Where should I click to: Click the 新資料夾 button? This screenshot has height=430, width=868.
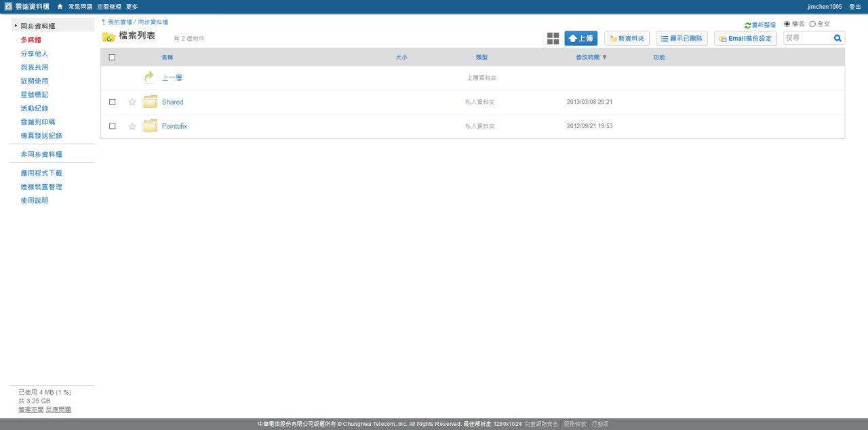coord(627,39)
